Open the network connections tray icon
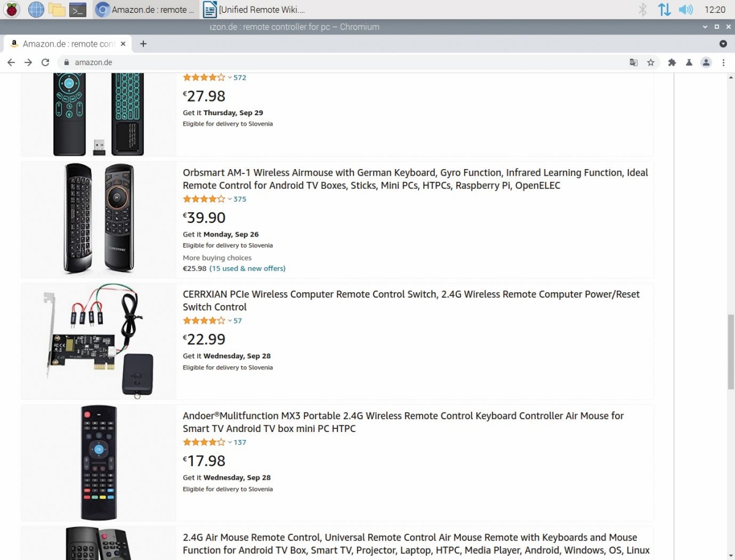The image size is (735, 560). click(665, 9)
